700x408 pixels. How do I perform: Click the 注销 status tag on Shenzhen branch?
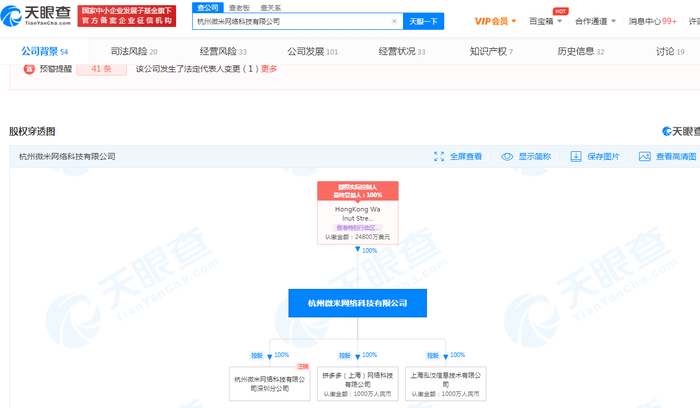pos(303,366)
